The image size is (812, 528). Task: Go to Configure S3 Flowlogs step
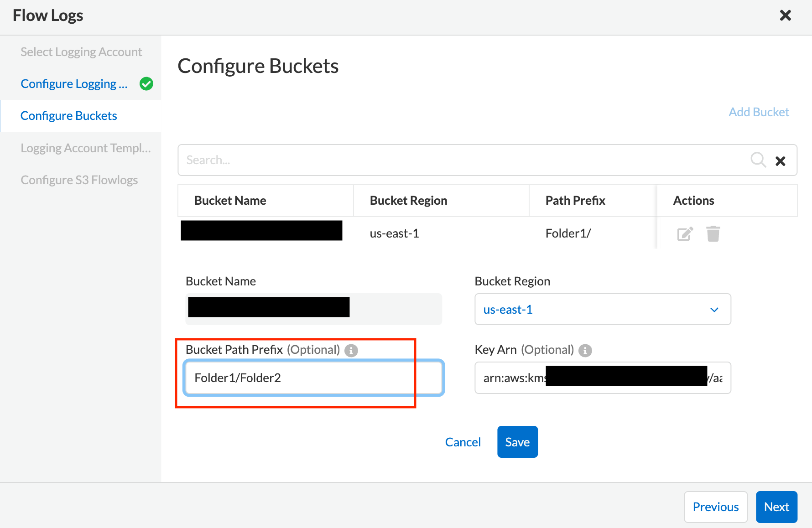[79, 180]
